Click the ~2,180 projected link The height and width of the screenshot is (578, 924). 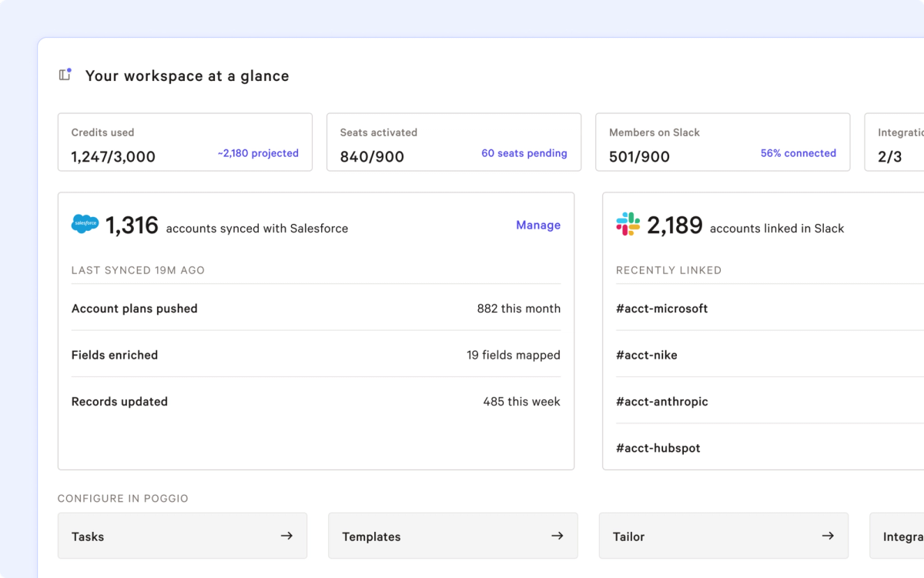pos(258,153)
